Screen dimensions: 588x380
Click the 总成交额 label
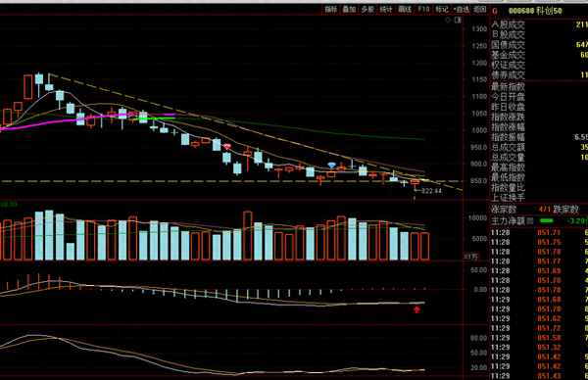(x=508, y=147)
